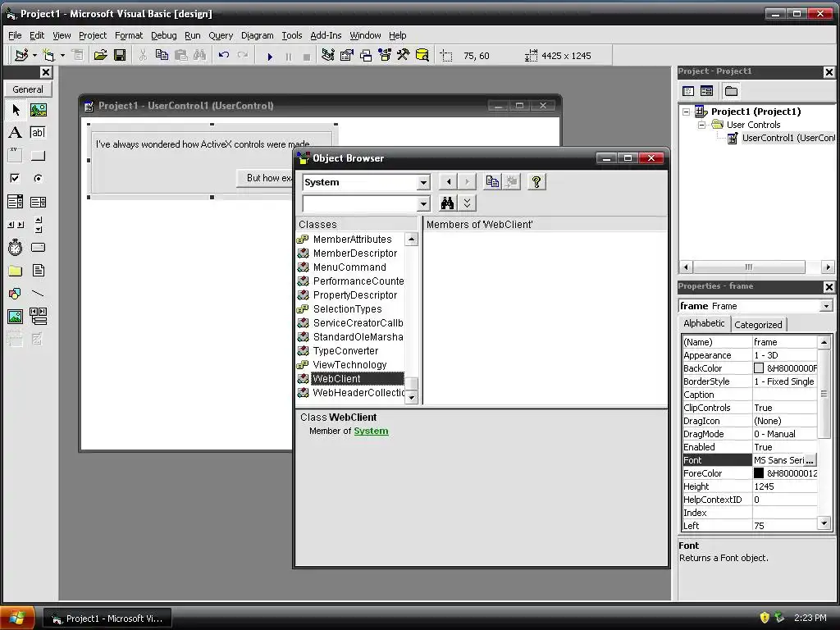This screenshot has width=840, height=630.
Task: Collapse the Project1 (Project1) tree node
Action: click(687, 112)
